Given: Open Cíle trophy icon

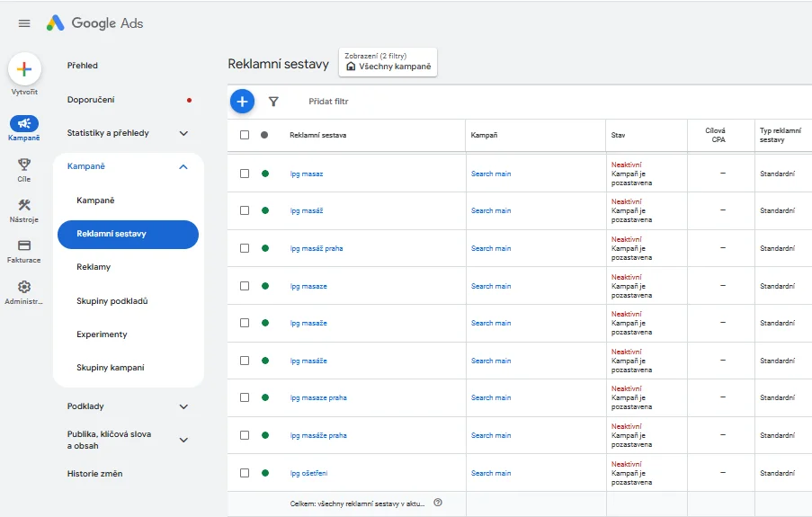Looking at the screenshot, I should tap(24, 165).
